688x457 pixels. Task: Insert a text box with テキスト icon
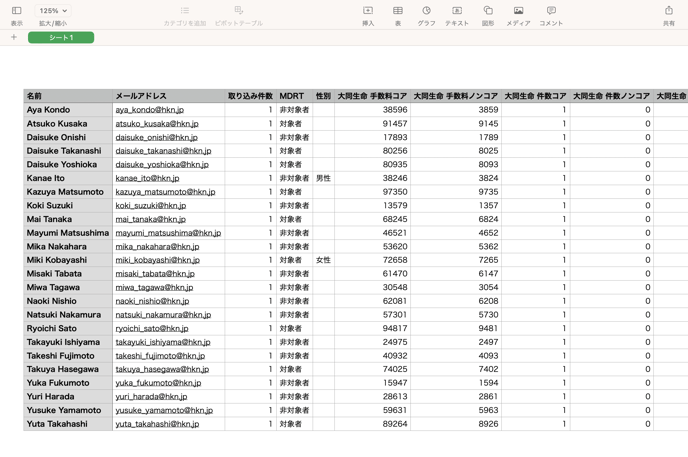pos(457,11)
